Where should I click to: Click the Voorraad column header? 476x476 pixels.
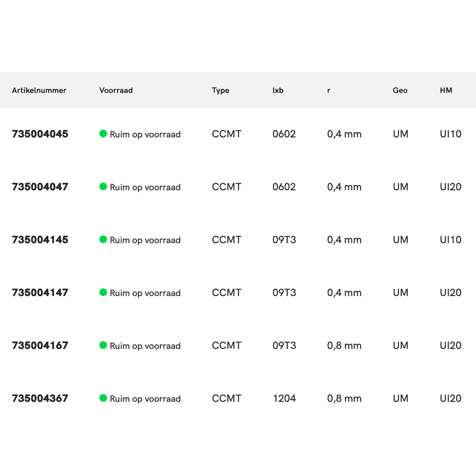(x=116, y=90)
